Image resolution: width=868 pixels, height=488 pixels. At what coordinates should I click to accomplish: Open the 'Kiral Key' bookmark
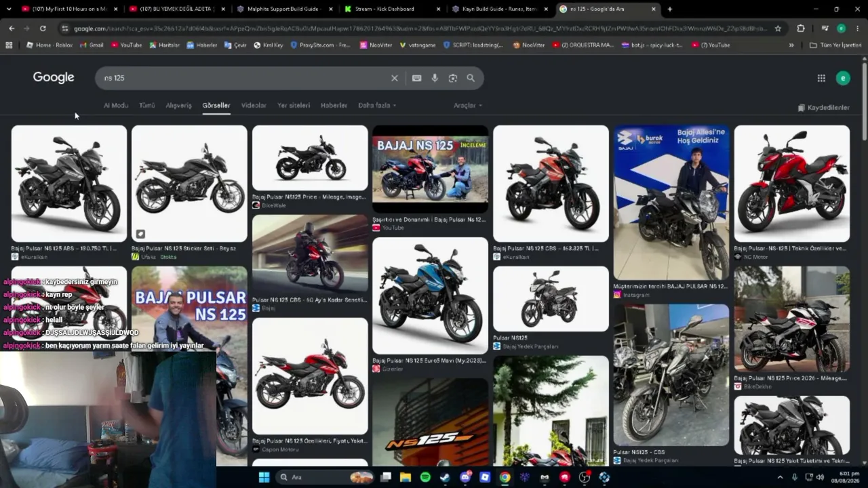tap(268, 45)
